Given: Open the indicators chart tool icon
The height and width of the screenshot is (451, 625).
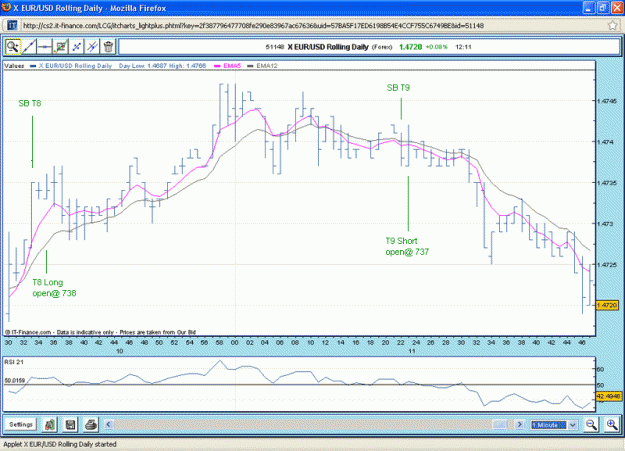Looking at the screenshot, I should [61, 47].
